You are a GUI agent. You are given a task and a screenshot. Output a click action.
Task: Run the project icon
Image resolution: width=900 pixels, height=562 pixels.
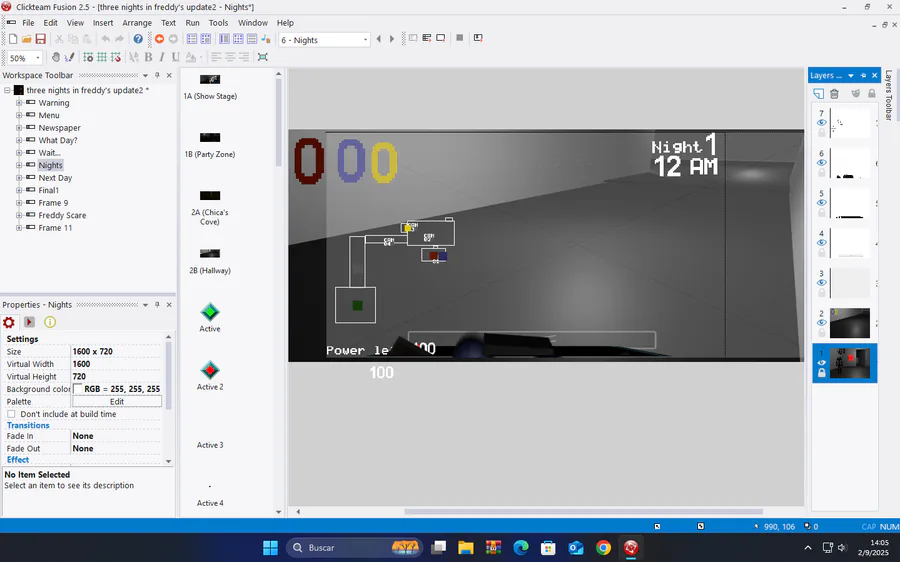[413, 38]
